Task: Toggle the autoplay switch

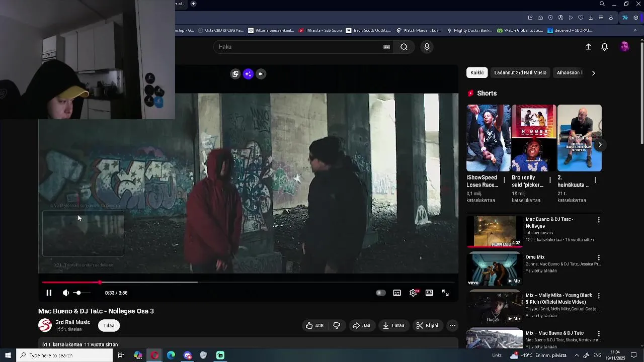Action: 381,293
